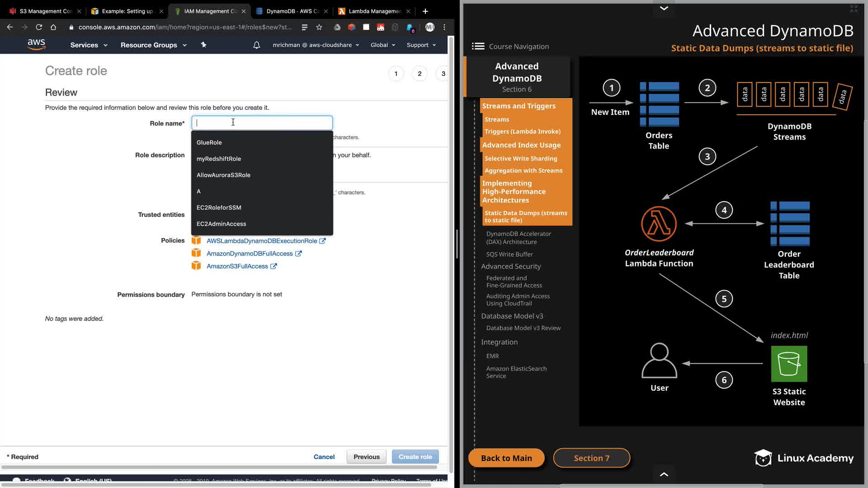Image resolution: width=868 pixels, height=488 pixels.
Task: Click the Create role button
Action: [415, 457]
